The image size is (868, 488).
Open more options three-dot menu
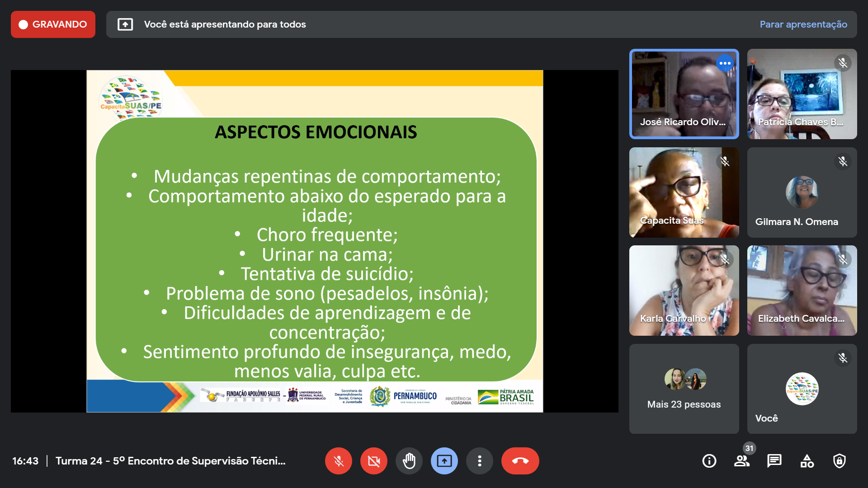[x=479, y=461]
